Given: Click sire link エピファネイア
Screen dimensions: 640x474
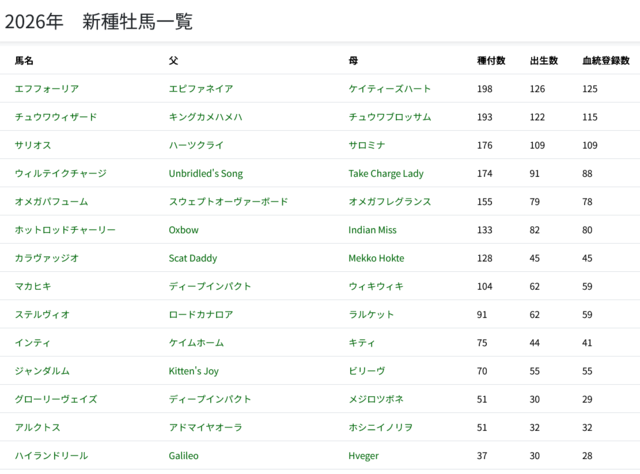Looking at the screenshot, I should pyautogui.click(x=201, y=88).
